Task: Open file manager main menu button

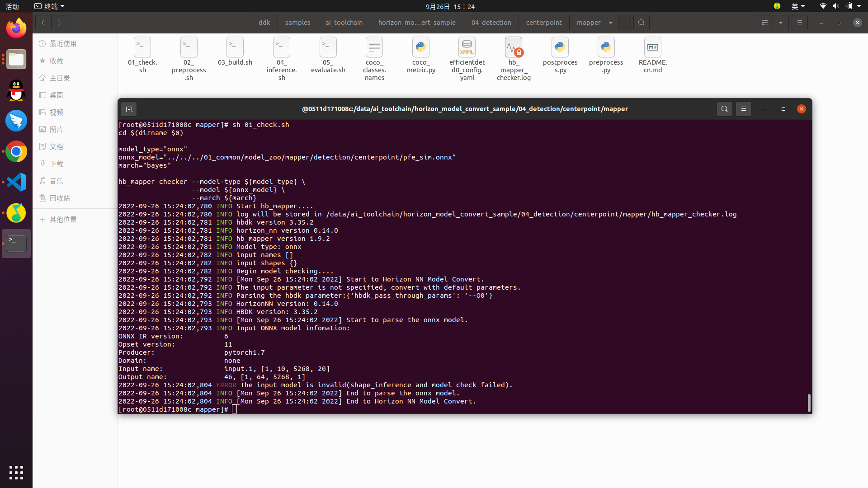Action: 799,23
